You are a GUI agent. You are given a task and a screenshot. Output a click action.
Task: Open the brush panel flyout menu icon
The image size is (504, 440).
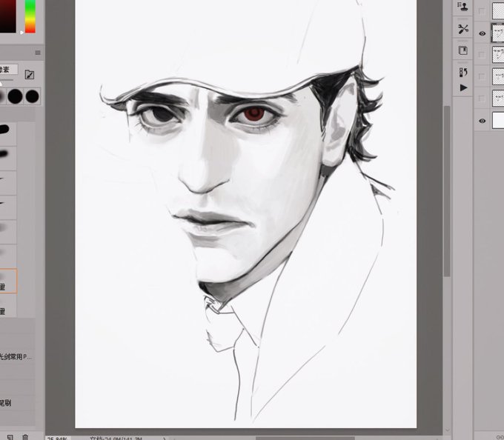tap(38, 53)
